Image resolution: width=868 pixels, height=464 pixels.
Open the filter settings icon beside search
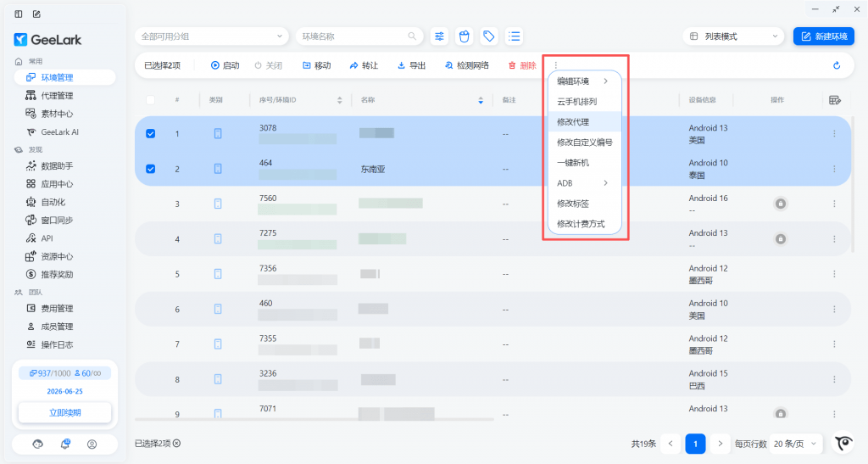[x=440, y=36]
